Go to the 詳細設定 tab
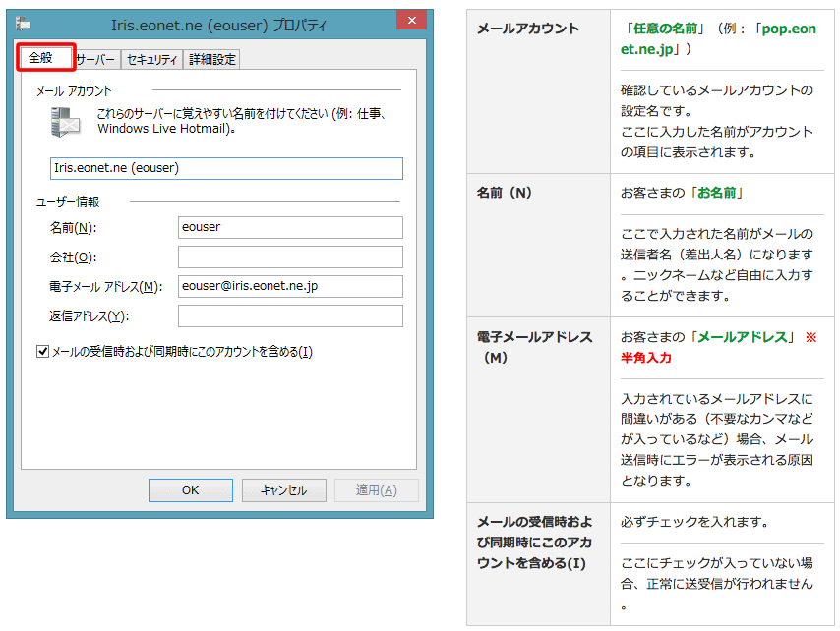This screenshot has width=840, height=631. (212, 60)
